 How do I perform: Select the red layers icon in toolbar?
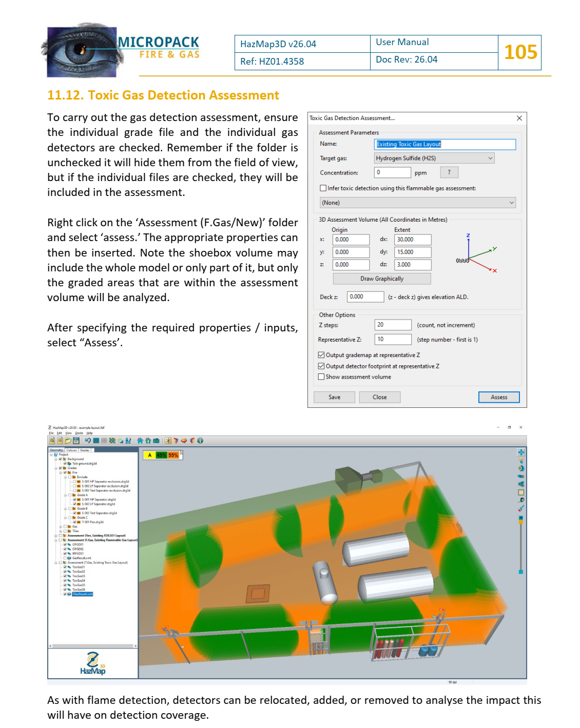coord(184,441)
